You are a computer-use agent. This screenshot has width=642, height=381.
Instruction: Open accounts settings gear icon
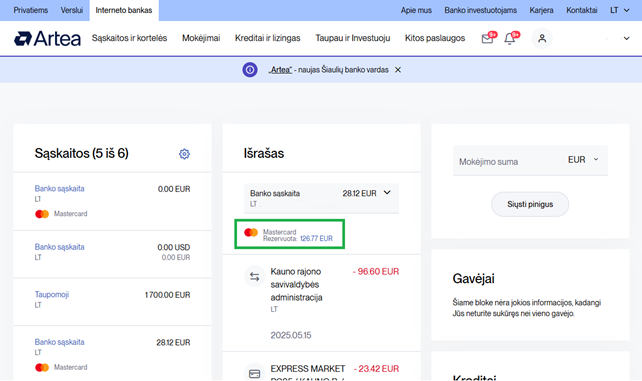tap(184, 154)
